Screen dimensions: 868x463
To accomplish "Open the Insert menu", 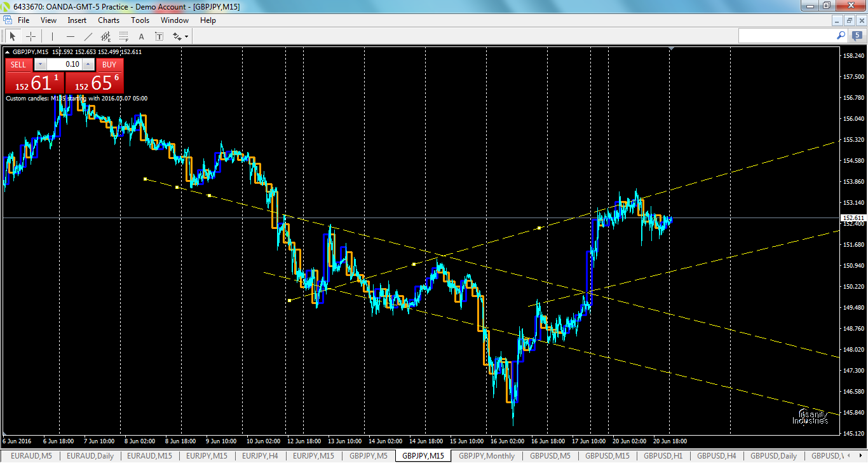I will tap(76, 20).
